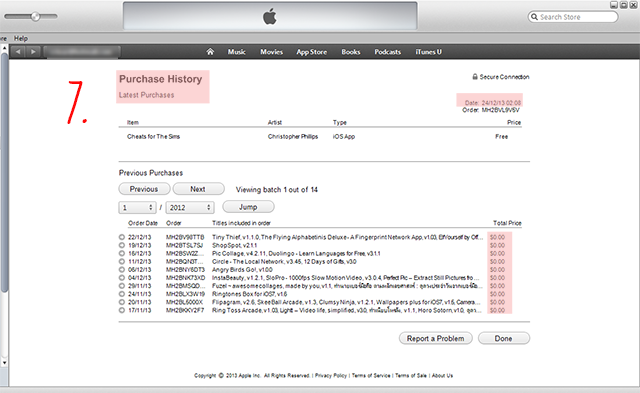The height and width of the screenshot is (393, 640).
Task: Click the search magnifier icon
Action: pyautogui.click(x=534, y=17)
